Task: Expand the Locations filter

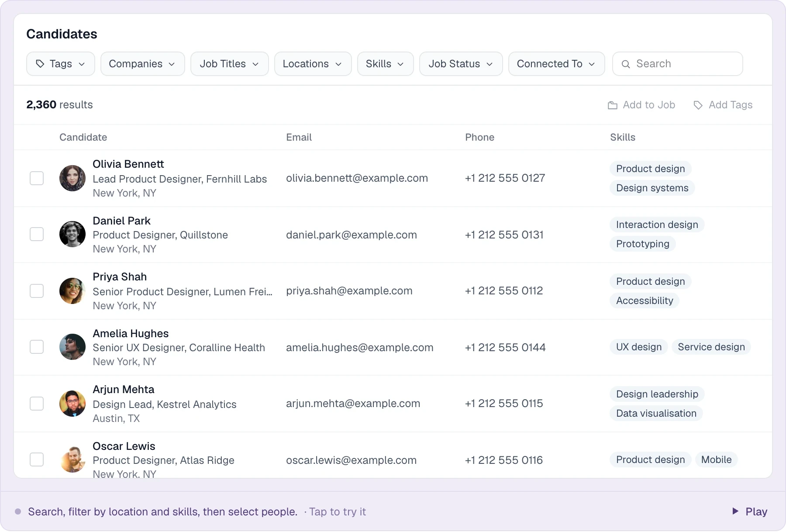Action: [313, 64]
